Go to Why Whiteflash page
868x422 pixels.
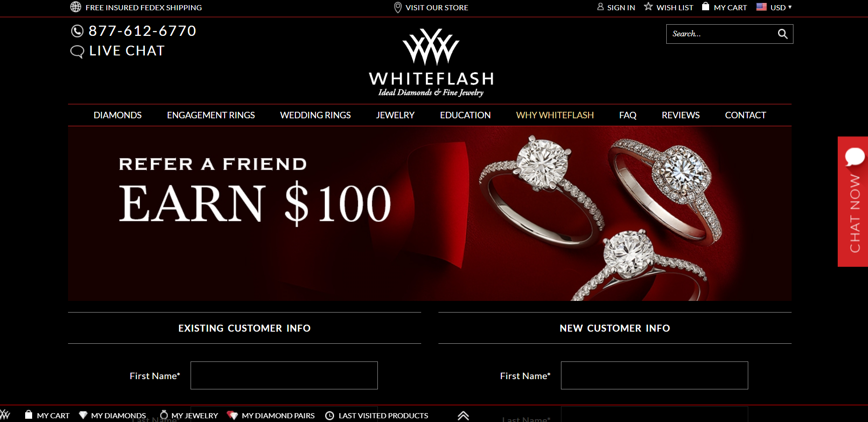pyautogui.click(x=554, y=115)
